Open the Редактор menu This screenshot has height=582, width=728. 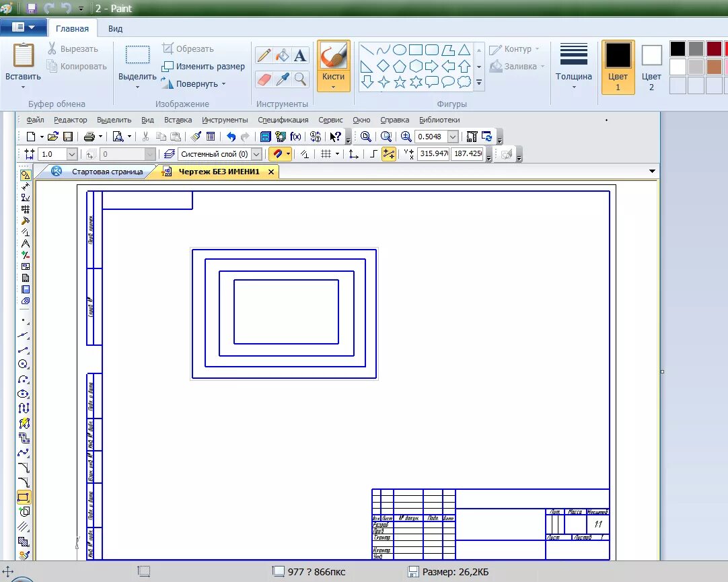pyautogui.click(x=70, y=120)
